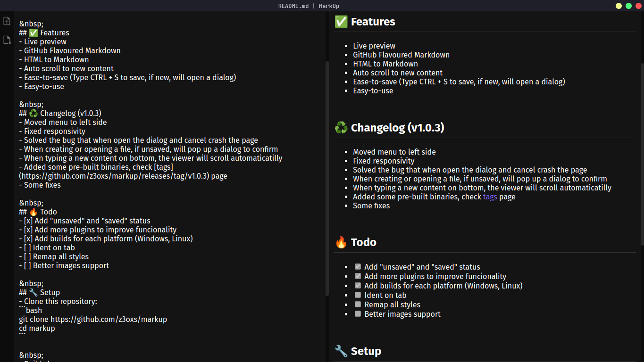Click '- Fixed responsivity' line in the editor

[x=52, y=131]
